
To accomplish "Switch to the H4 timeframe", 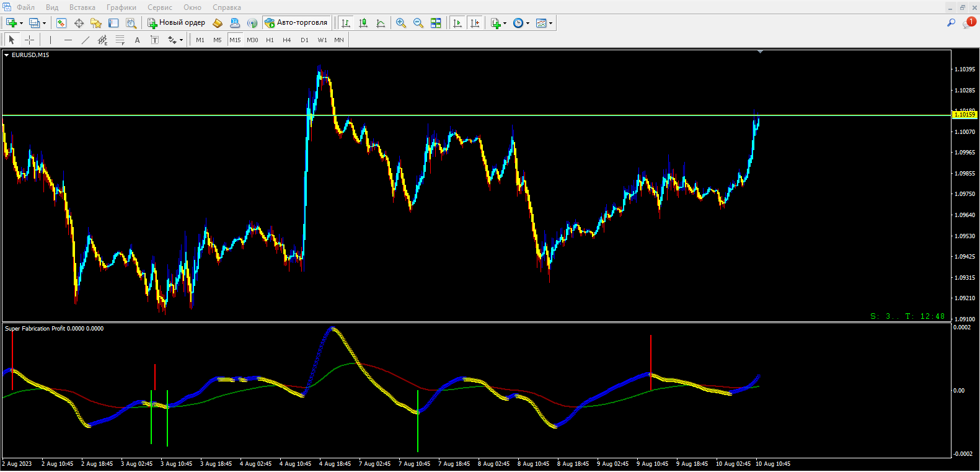I will click(x=286, y=40).
